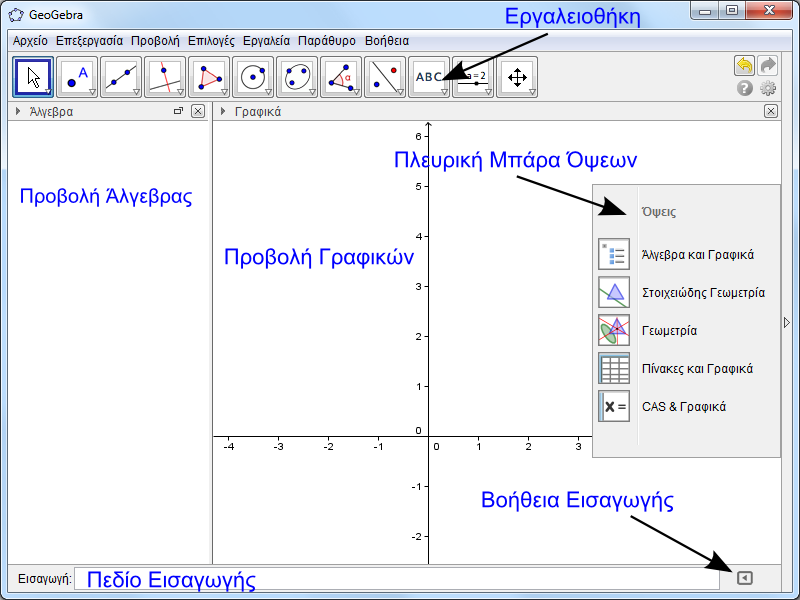Open the Επεξεργασία menu
The width and height of the screenshot is (800, 600).
[x=89, y=41]
